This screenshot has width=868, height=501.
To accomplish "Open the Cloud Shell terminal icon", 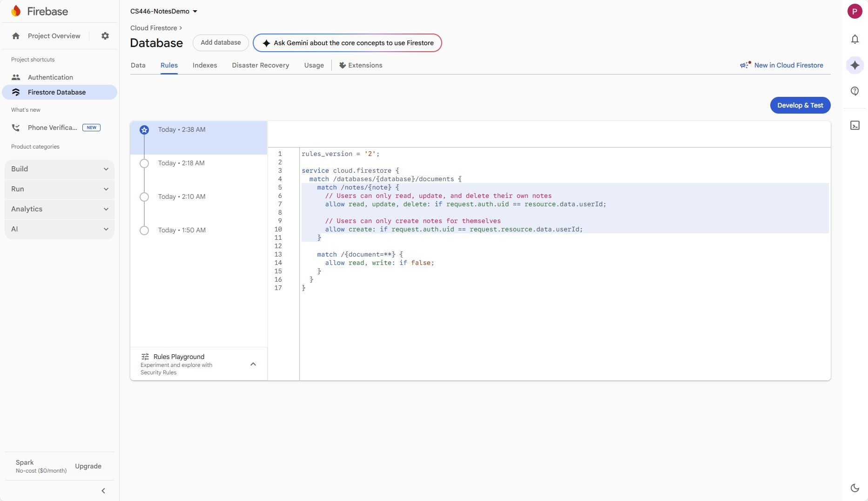I will pos(855,125).
